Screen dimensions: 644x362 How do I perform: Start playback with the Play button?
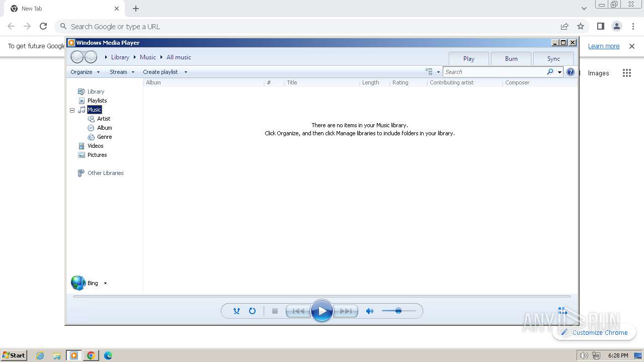322,311
